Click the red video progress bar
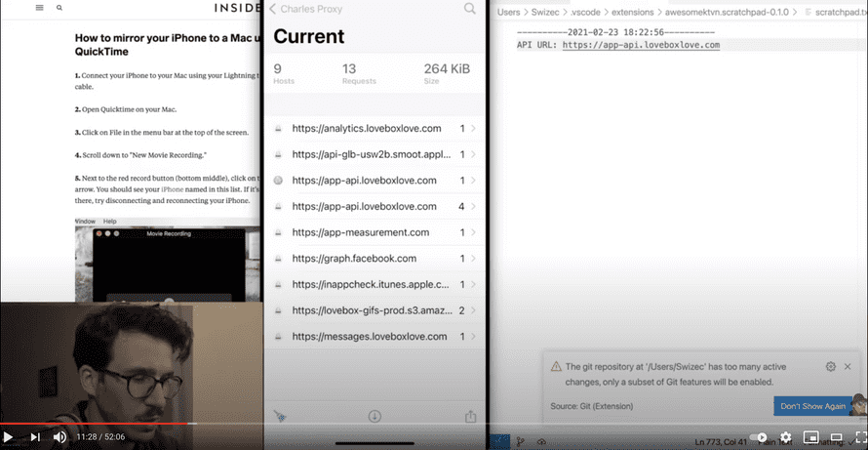 (94, 424)
